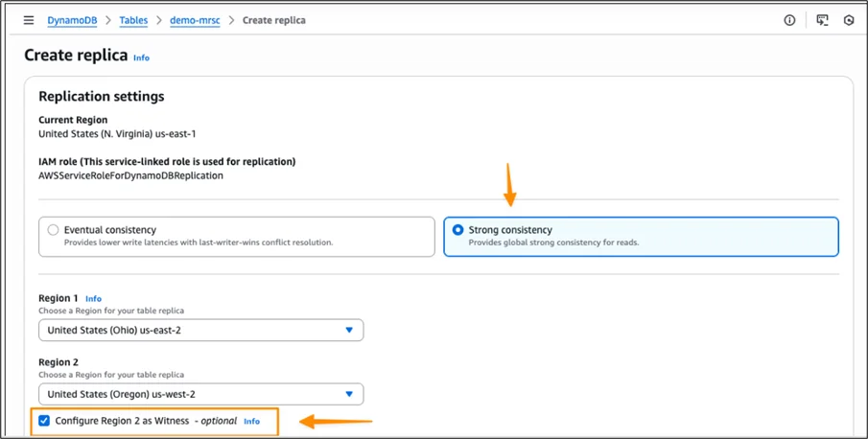This screenshot has width=868, height=439.
Task: Open the info panel icon in header
Action: pyautogui.click(x=789, y=20)
